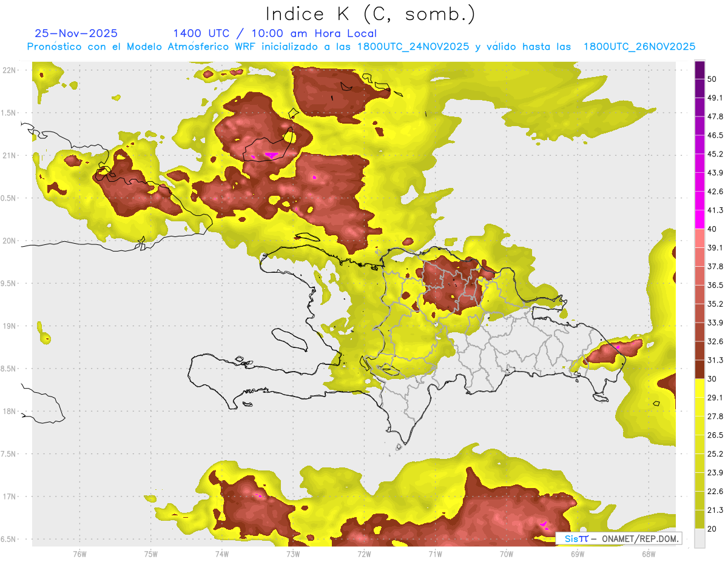Click the '25.2' colorbar value
The height and width of the screenshot is (562, 728).
tap(715, 454)
